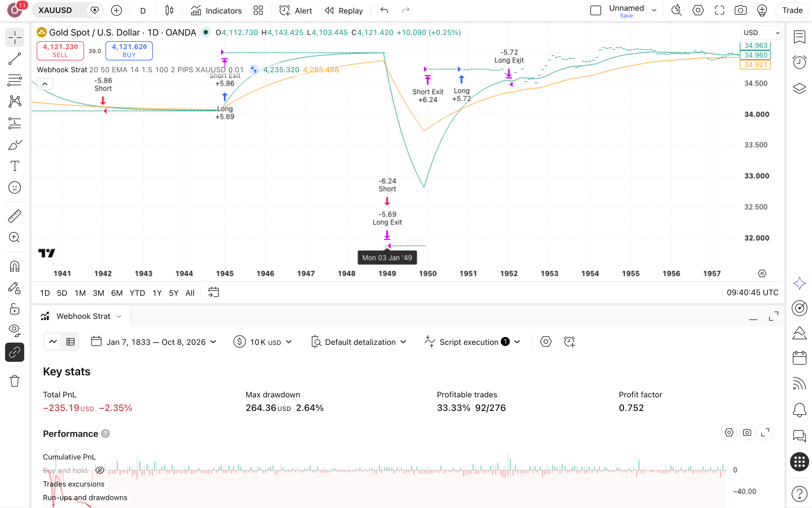Create an Alert from toolbar

295,10
